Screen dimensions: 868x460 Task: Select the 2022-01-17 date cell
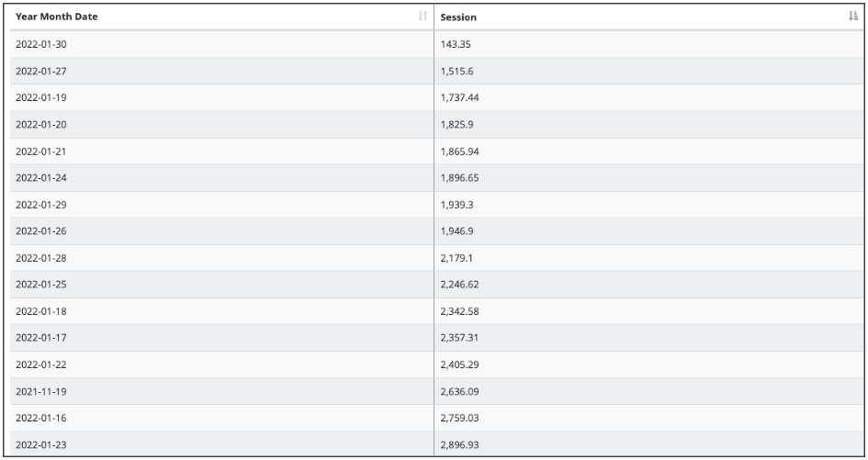39,338
